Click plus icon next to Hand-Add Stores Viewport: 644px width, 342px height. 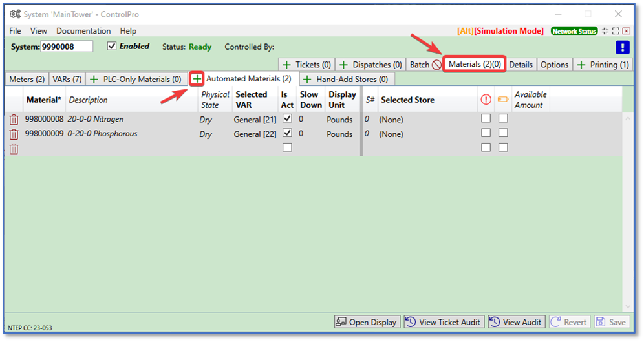point(307,80)
